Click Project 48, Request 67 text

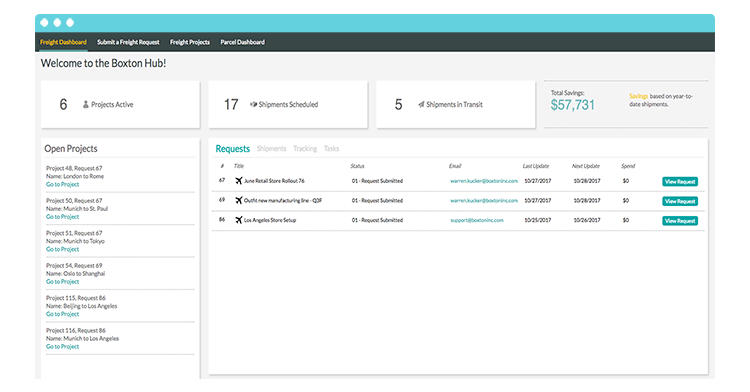click(x=74, y=168)
